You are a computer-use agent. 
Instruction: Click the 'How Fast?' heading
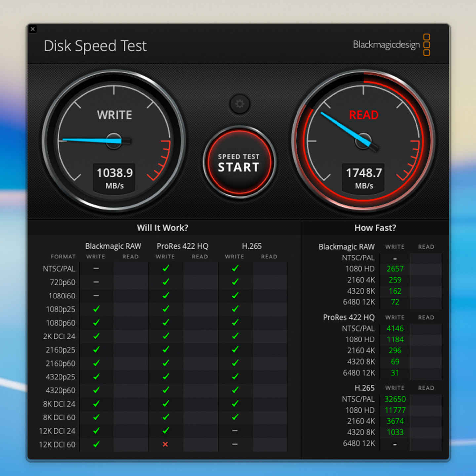click(375, 228)
